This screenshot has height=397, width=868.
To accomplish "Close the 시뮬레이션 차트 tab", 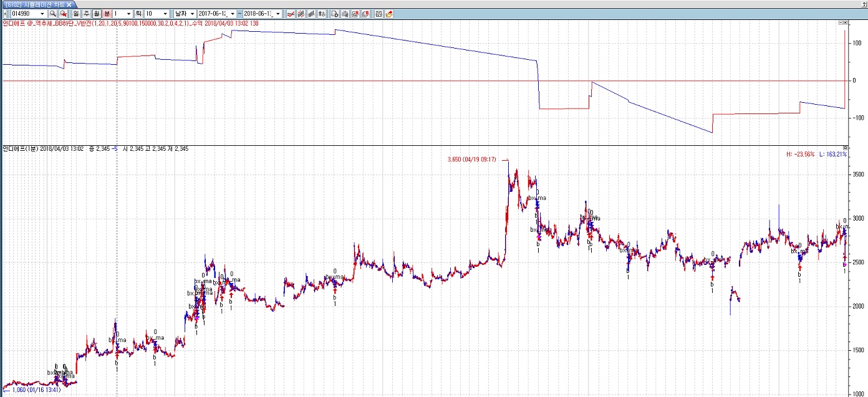I will click(x=69, y=4).
